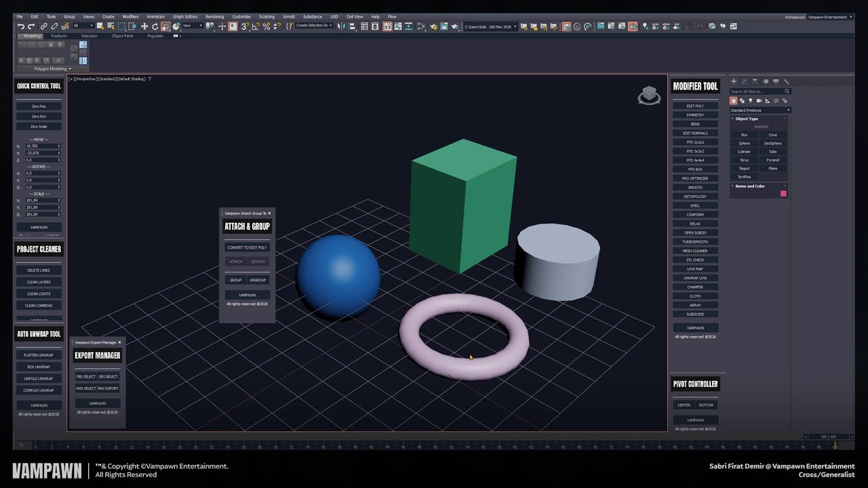868x488 pixels.
Task: Select the Rotate tool in toolbar
Action: pyautogui.click(x=155, y=26)
